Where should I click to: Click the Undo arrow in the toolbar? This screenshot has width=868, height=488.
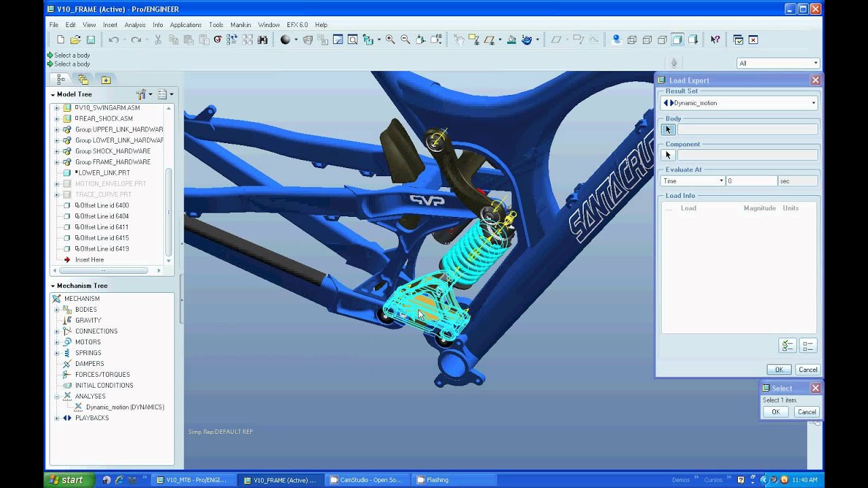pyautogui.click(x=113, y=40)
